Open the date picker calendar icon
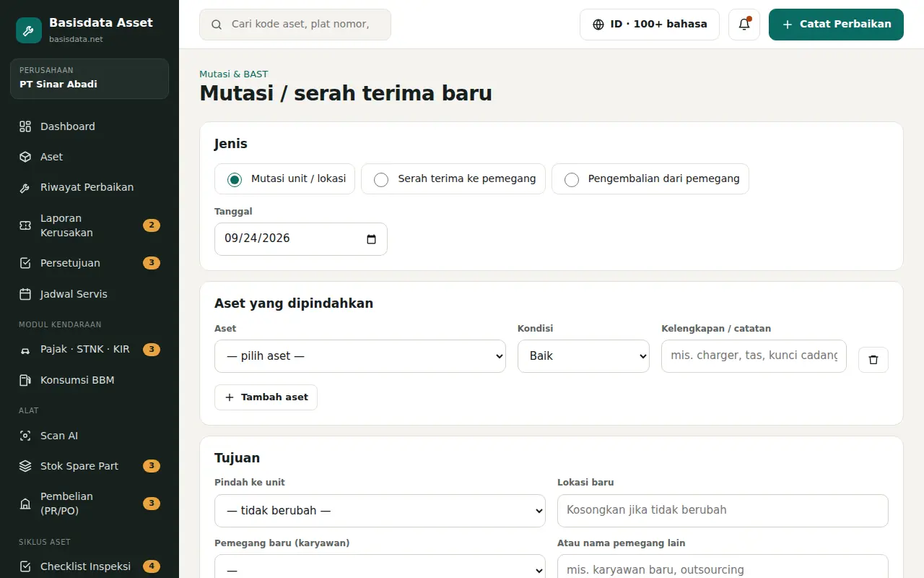 (372, 239)
